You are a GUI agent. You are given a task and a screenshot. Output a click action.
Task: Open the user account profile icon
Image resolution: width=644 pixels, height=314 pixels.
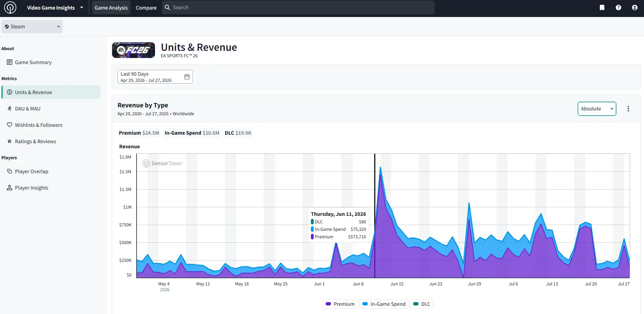coord(635,8)
